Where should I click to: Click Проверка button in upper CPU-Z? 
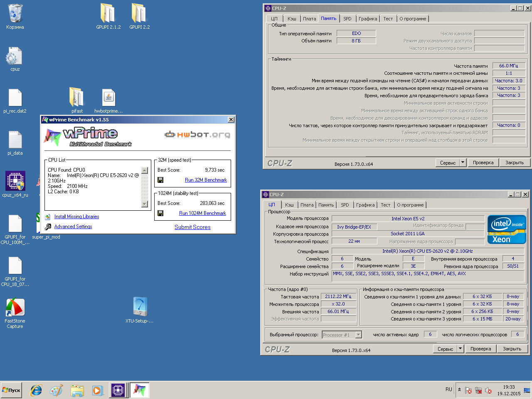click(x=483, y=163)
